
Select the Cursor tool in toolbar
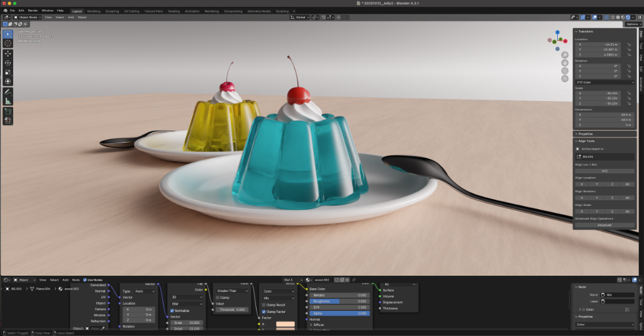pos(8,43)
